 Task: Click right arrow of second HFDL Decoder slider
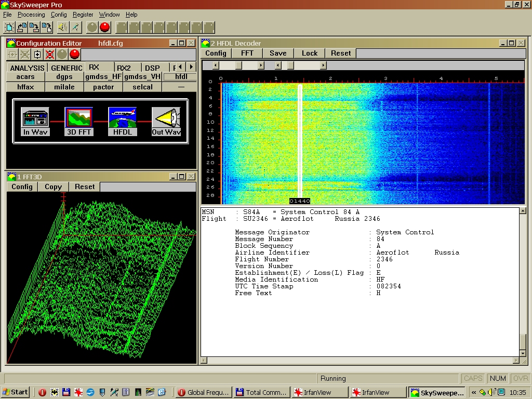(x=323, y=65)
